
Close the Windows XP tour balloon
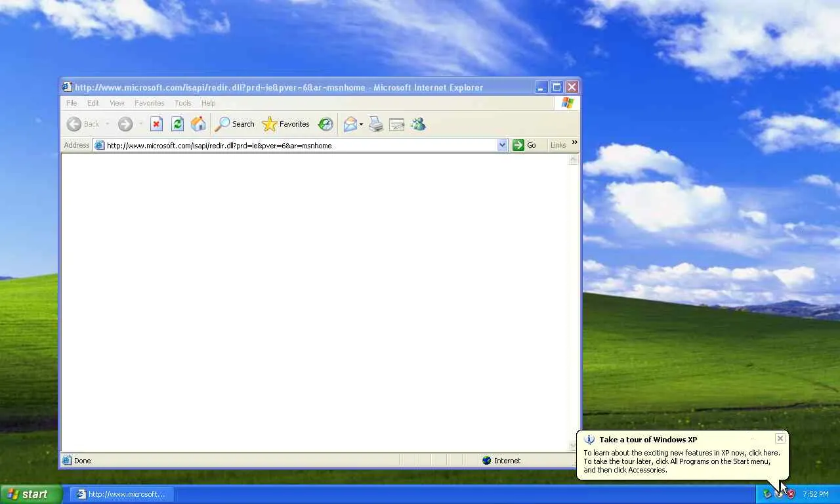coord(780,438)
